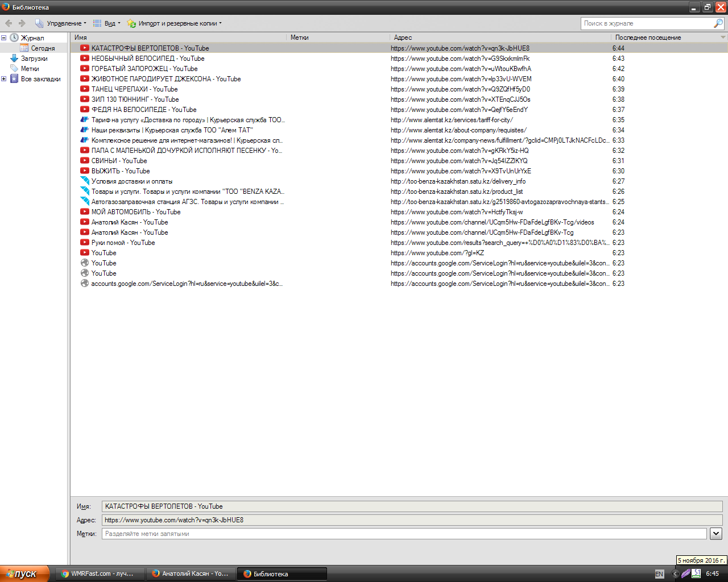Click the satu.kz icon of Товары и услуги row

(x=85, y=192)
